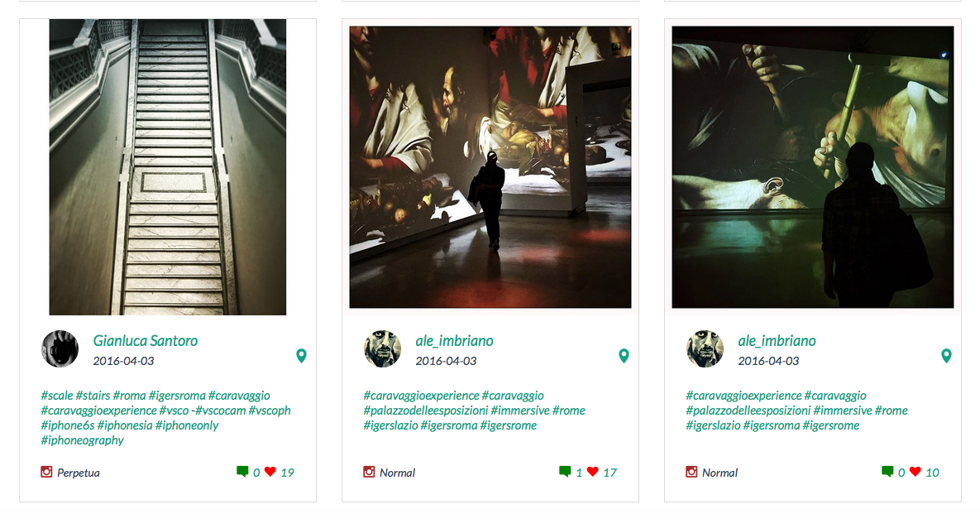Click the heart icon with 19 likes
This screenshot has width=980, height=514.
coord(270,472)
